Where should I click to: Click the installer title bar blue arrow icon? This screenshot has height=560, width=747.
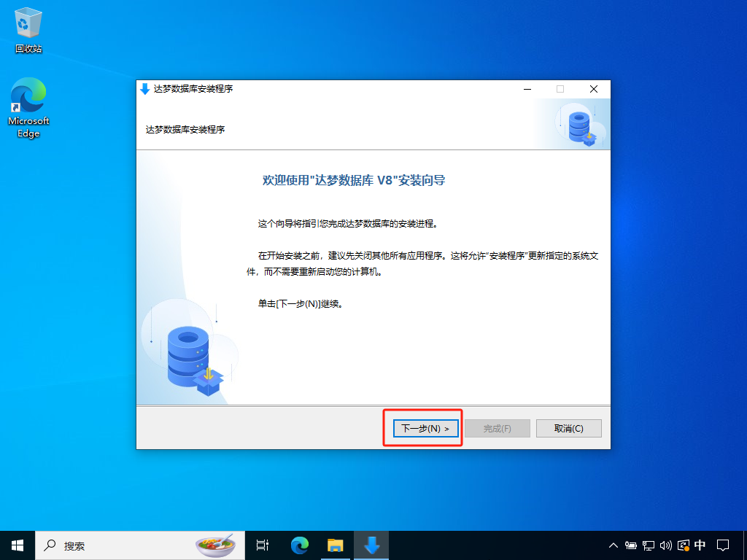(x=145, y=88)
